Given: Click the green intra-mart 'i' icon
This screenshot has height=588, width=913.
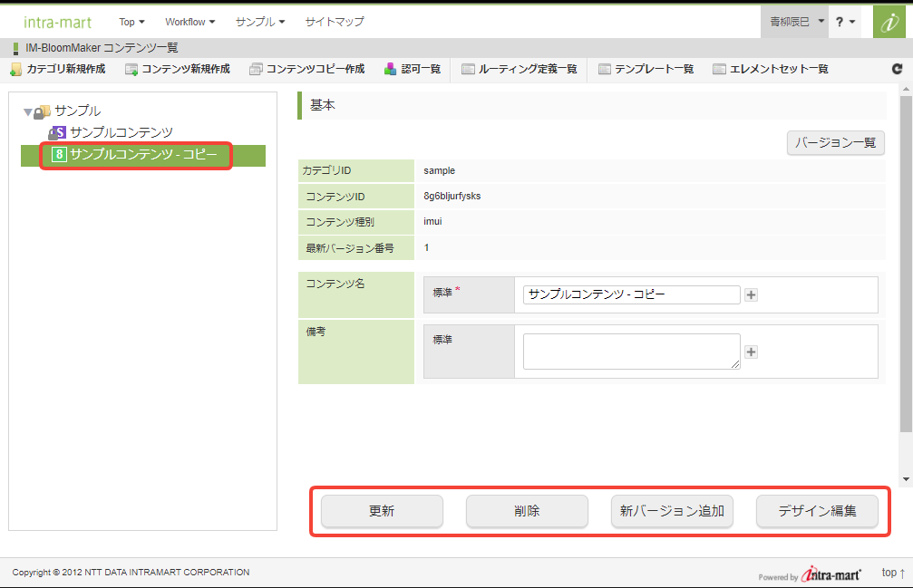Looking at the screenshot, I should [889, 22].
